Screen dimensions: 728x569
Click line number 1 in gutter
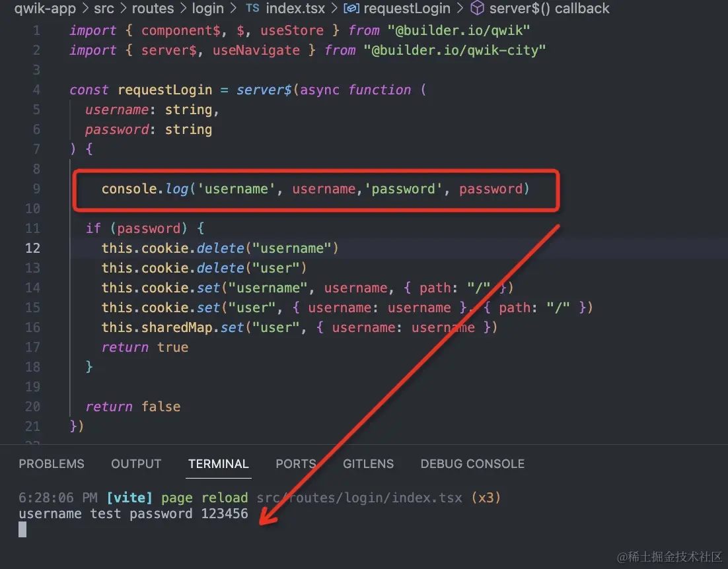pyautogui.click(x=36, y=30)
